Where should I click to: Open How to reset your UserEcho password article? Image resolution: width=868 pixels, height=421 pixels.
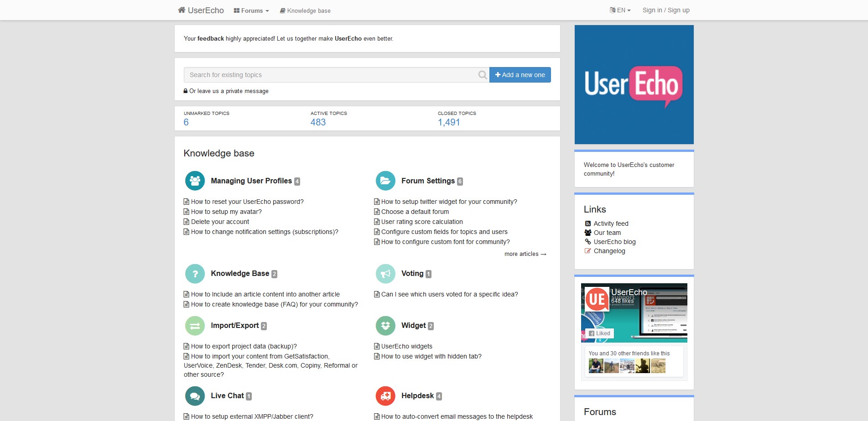(247, 202)
